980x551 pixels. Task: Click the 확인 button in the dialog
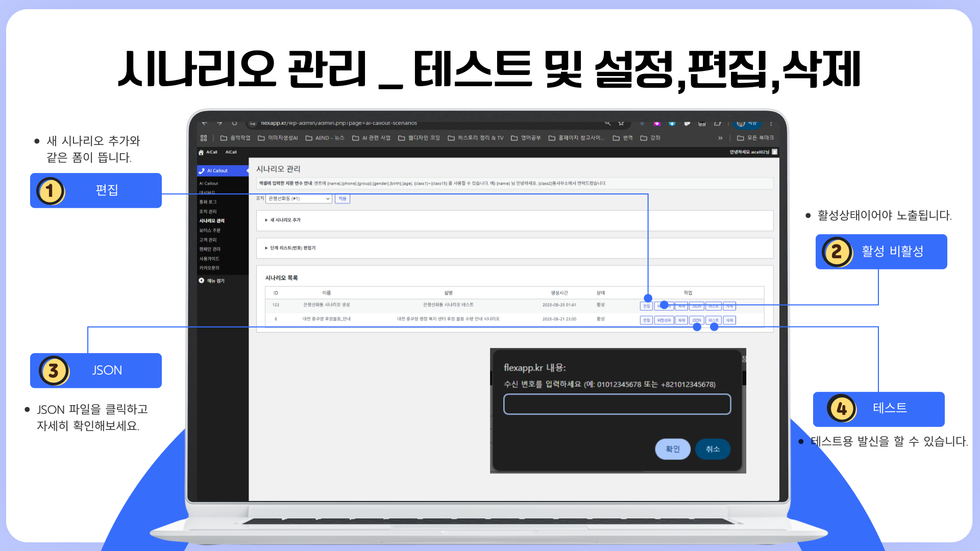(672, 449)
